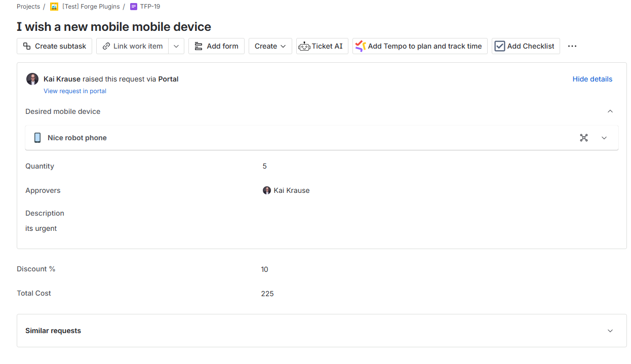The image size is (631, 364).
Task: Open the more actions ellipsis menu
Action: click(x=572, y=46)
